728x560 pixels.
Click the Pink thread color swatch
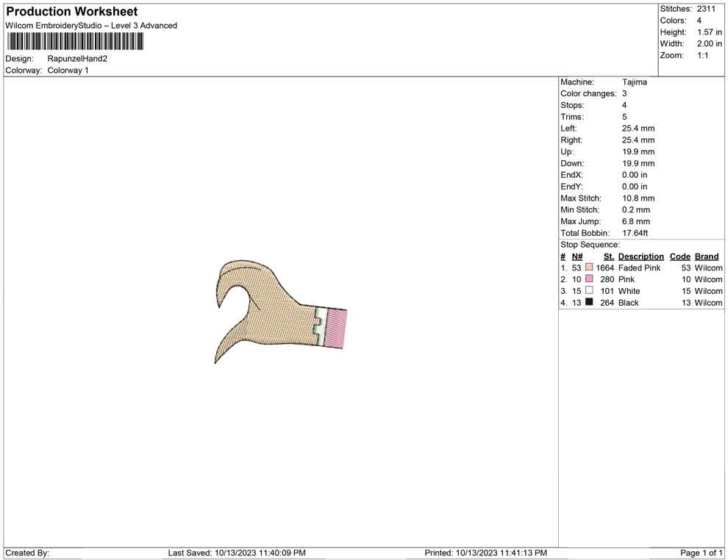coord(589,279)
